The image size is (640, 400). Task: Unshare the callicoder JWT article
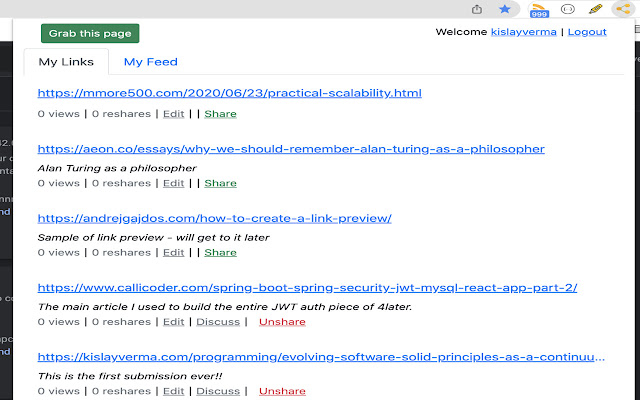(282, 322)
